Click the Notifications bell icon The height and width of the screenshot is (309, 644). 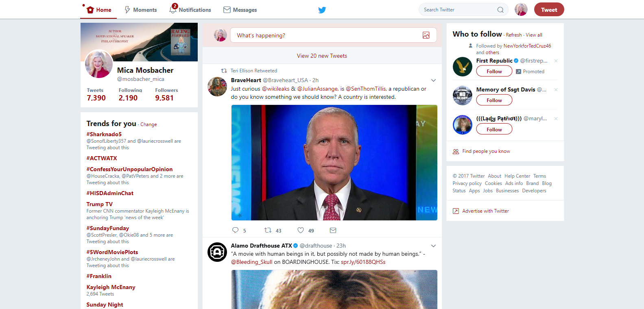tap(173, 9)
